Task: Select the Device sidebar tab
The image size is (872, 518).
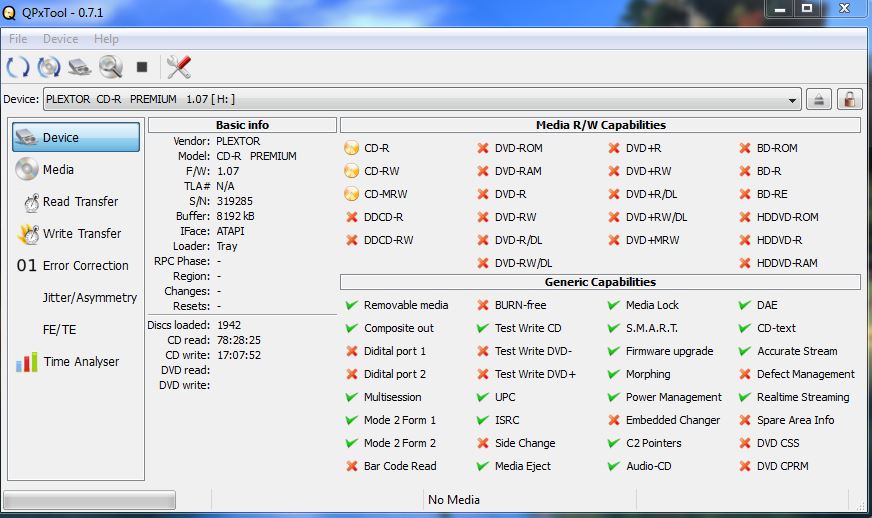Action: tap(76, 137)
